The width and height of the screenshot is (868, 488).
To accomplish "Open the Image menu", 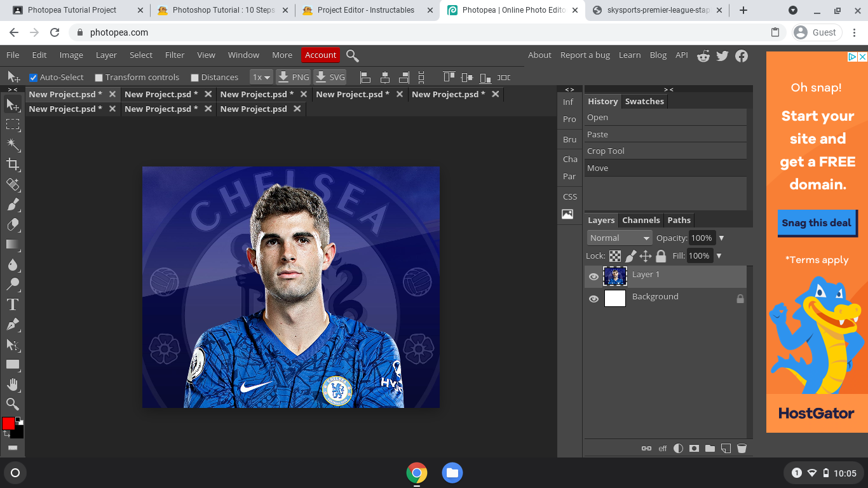I will coord(71,55).
